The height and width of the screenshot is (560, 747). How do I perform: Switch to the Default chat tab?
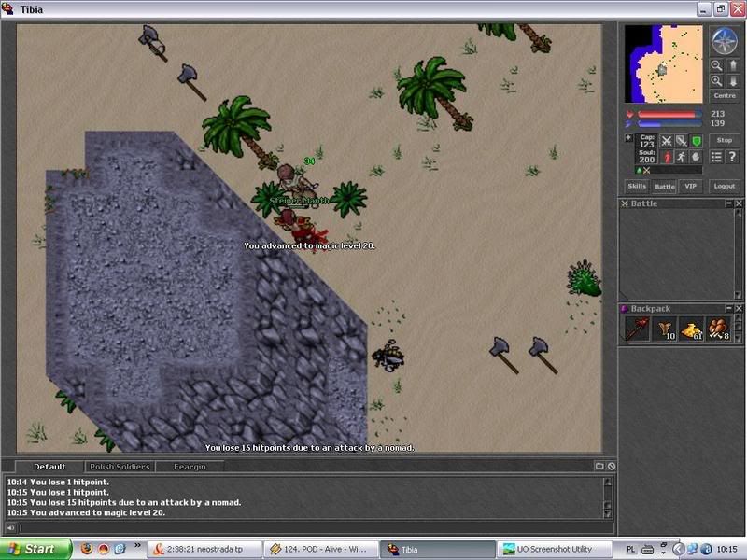click(49, 467)
